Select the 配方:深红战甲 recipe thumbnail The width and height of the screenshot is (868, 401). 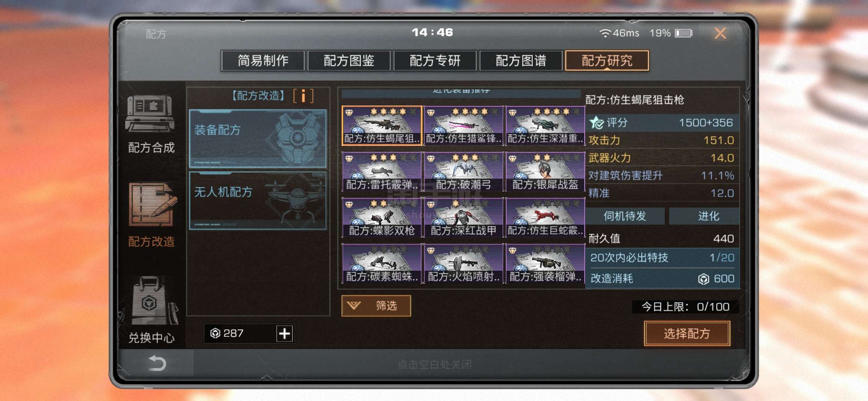tap(463, 218)
